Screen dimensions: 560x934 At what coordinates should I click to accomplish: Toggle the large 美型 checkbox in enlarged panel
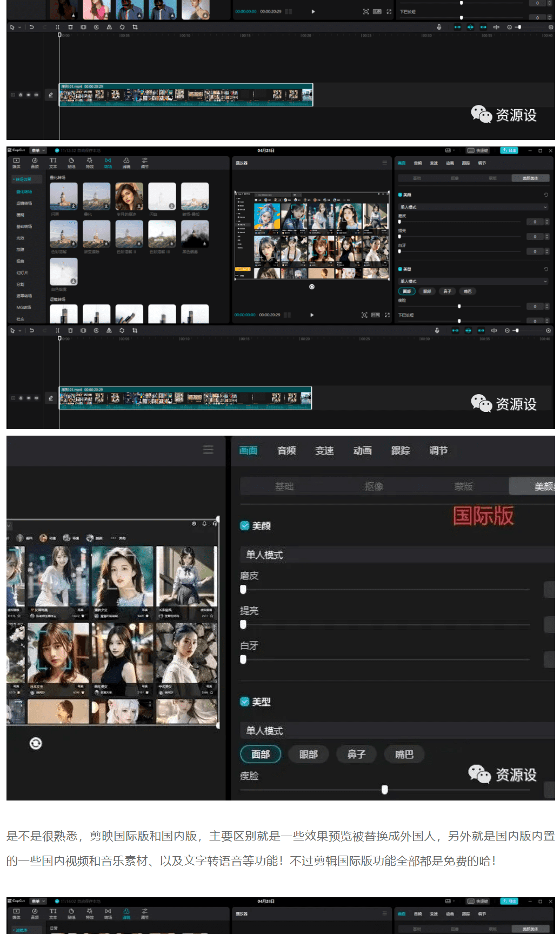pos(245,702)
